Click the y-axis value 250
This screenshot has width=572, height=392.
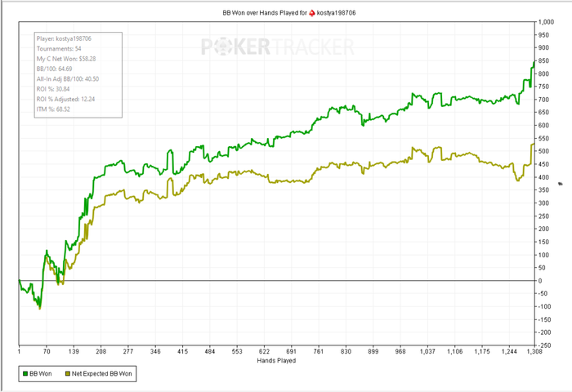coord(543,216)
